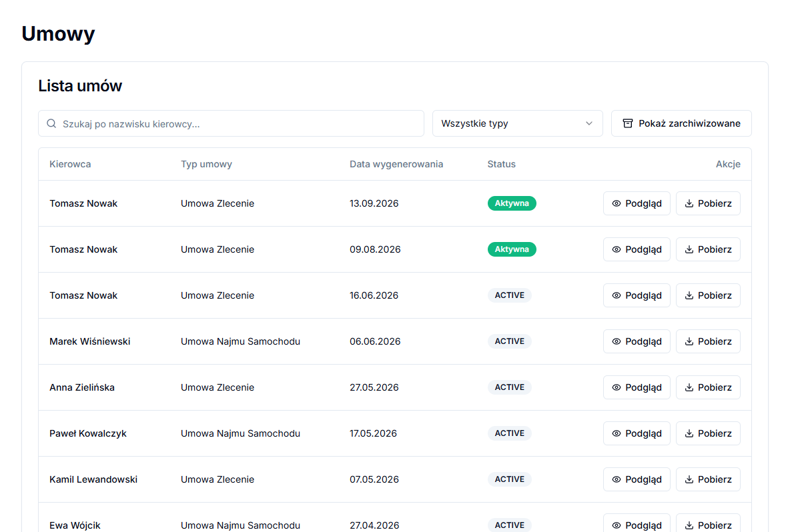Click the Typ umowy column header

tap(206, 164)
